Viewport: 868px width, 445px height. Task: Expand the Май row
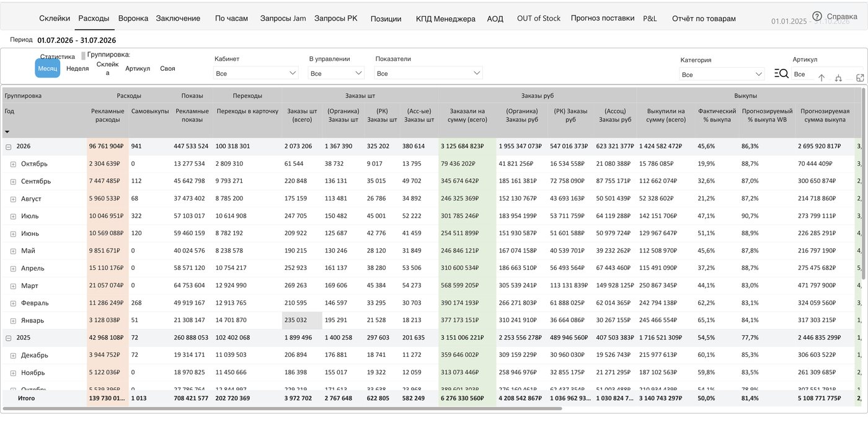point(13,251)
